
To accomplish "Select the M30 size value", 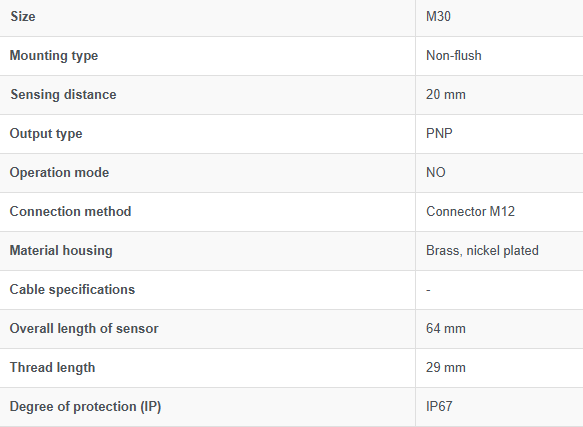I will [x=438, y=16].
